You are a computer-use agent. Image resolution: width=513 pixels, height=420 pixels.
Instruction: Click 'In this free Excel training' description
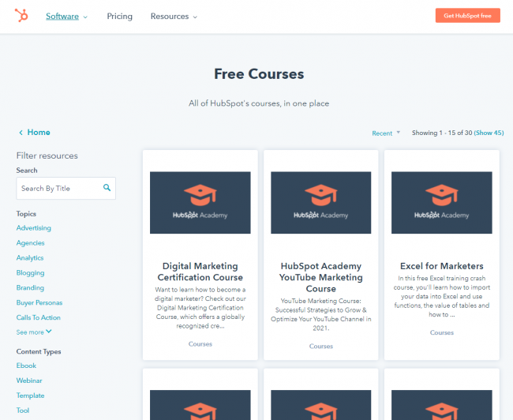tap(442, 296)
